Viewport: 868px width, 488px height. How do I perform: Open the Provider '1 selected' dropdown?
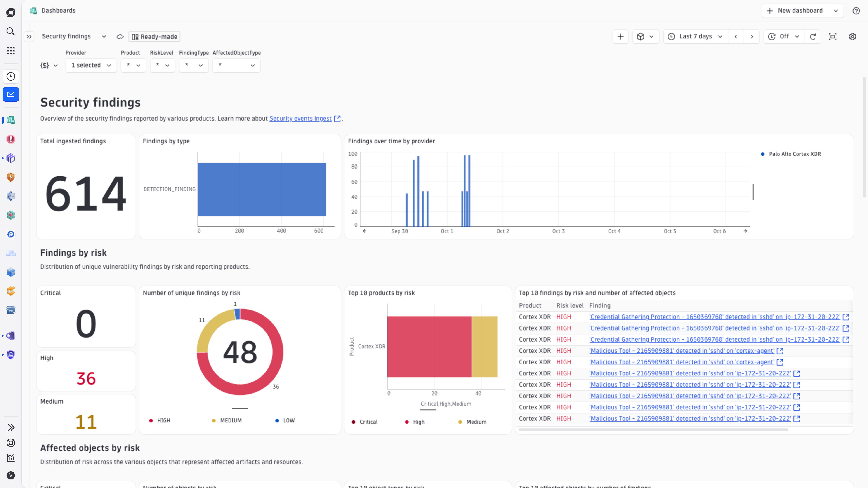(91, 65)
